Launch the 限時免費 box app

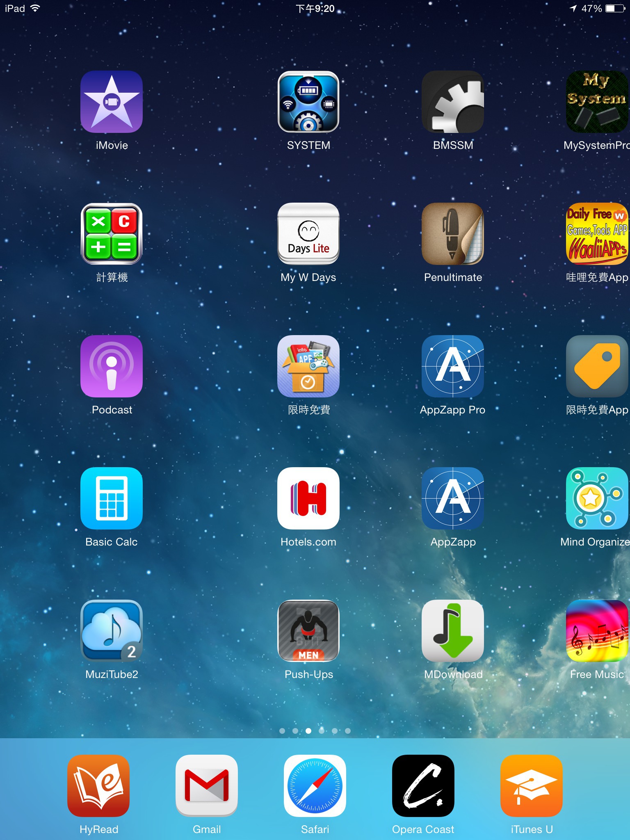pos(308,366)
